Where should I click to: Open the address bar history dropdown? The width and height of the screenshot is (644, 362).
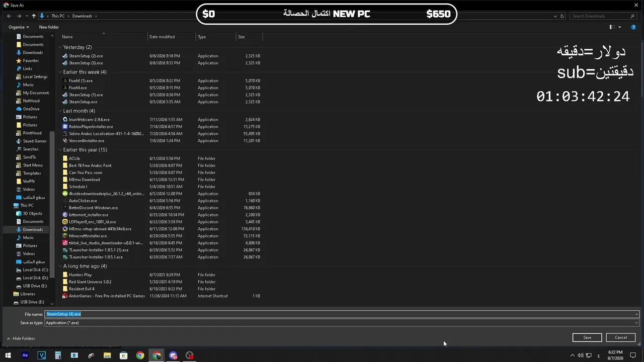click(x=555, y=16)
